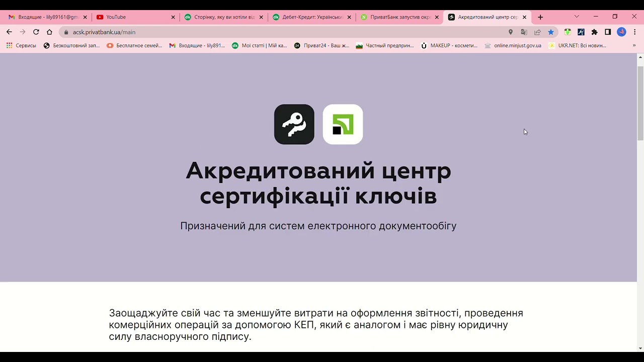Click the paragraph starting 'Заощаджуйте свій час'

click(316, 325)
